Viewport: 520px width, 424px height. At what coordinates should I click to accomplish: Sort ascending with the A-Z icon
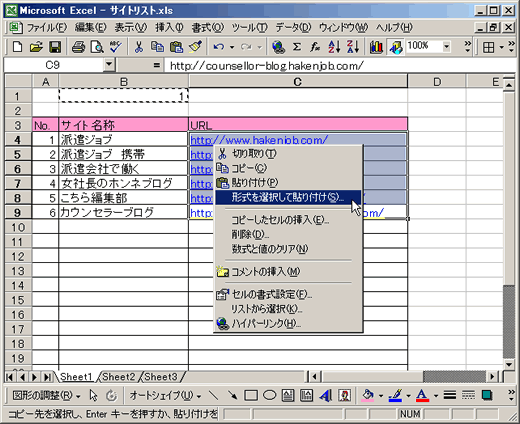click(x=334, y=47)
